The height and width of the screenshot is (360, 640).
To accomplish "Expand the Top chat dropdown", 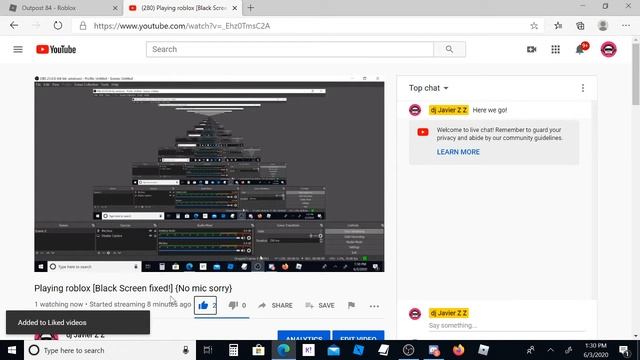I will pos(429,88).
